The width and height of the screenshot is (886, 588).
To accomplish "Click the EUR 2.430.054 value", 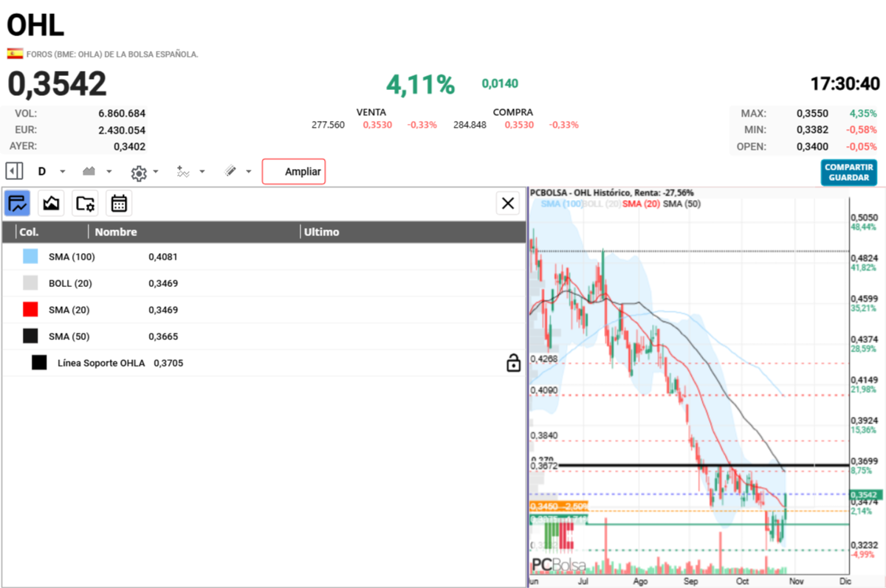I will (x=122, y=130).
